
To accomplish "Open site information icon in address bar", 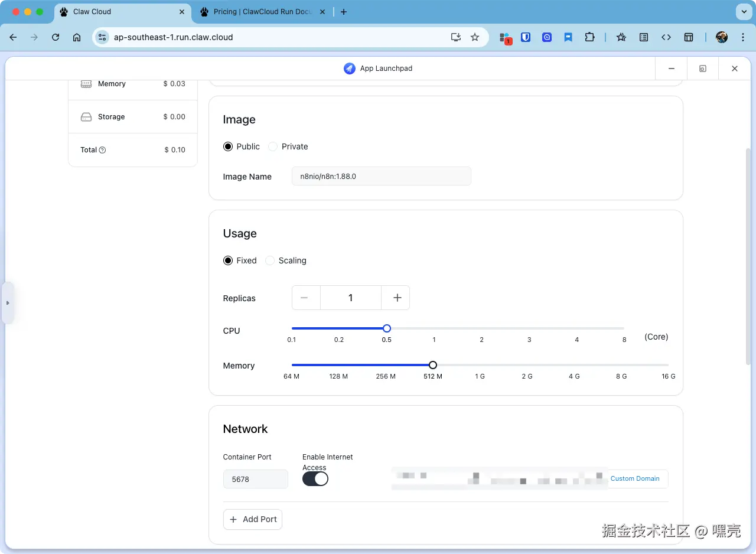I will click(102, 37).
